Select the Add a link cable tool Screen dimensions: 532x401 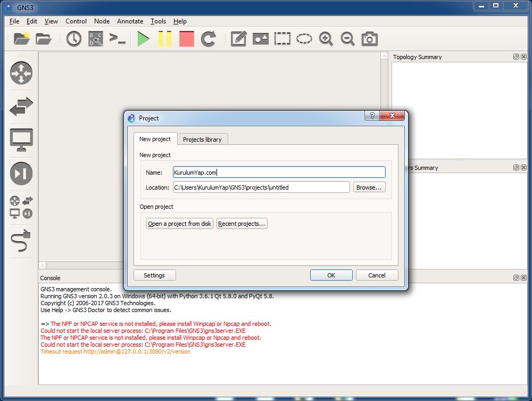point(21,240)
